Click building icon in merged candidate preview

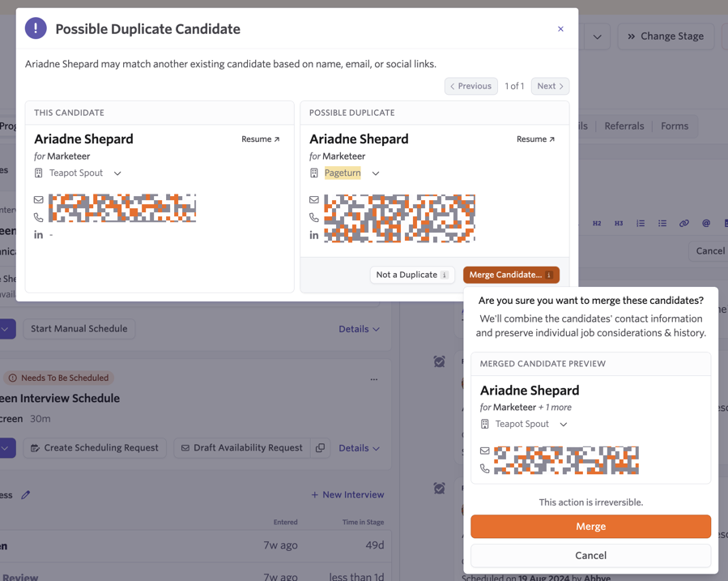pos(485,424)
